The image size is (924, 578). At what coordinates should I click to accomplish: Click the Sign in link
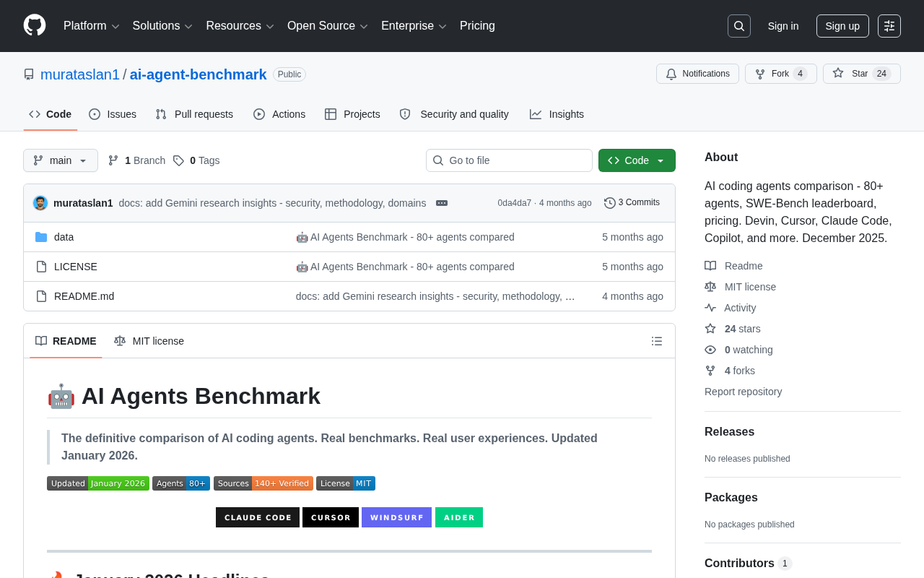click(783, 26)
